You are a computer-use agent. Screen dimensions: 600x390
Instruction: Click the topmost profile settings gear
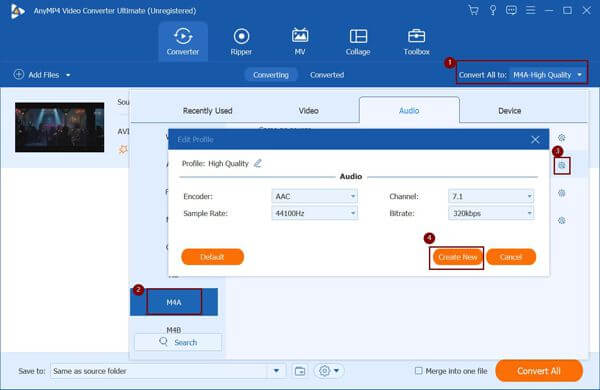[561, 138]
